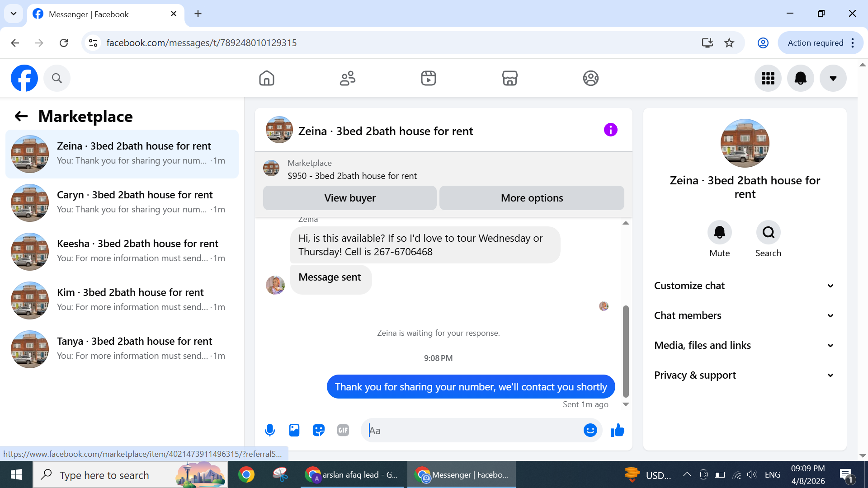The width and height of the screenshot is (868, 488).
Task: Open the emoji picker in message box
Action: (590, 430)
